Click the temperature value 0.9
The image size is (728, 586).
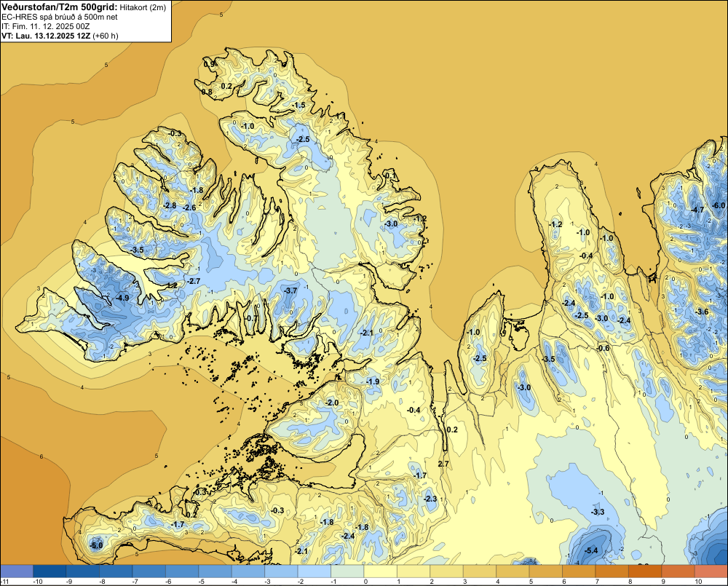pos(210,64)
